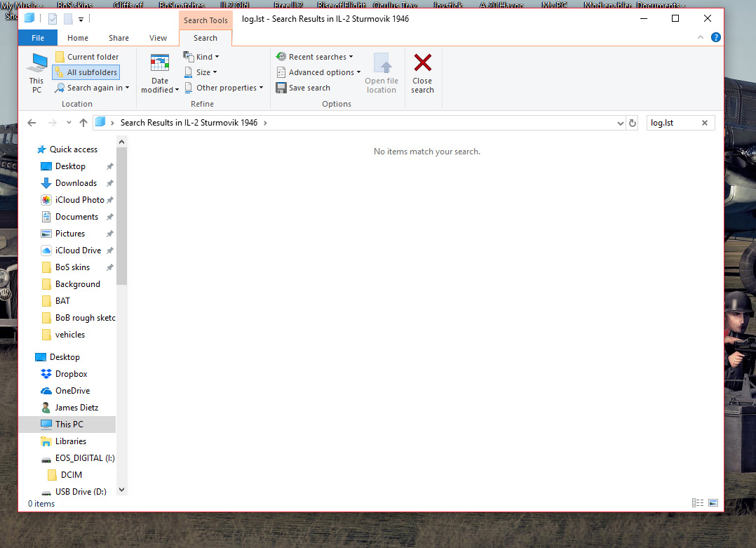Click the Back navigation arrow
This screenshot has height=548, width=756.
(x=32, y=123)
